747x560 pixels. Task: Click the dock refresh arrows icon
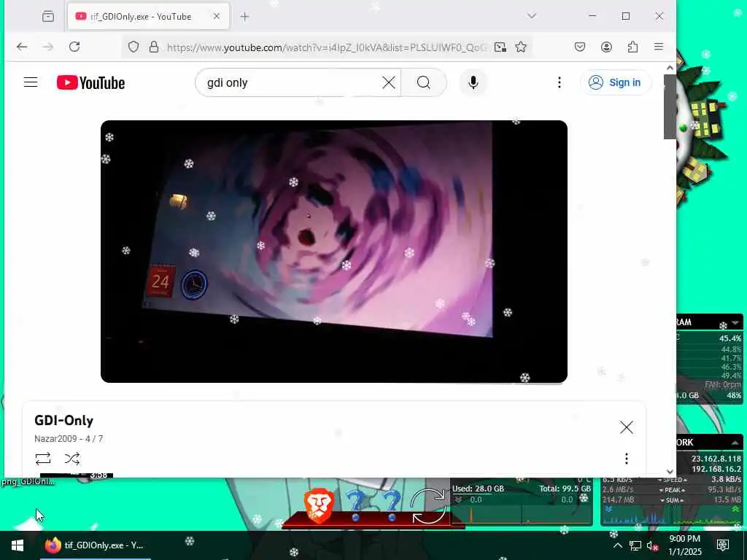[427, 507]
